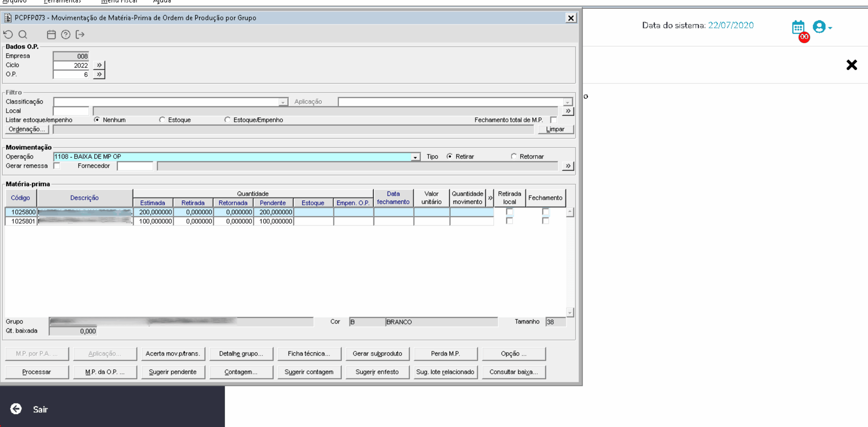868x427 pixels.
Task: Select the Estoque/Empenho radio option
Action: (227, 120)
